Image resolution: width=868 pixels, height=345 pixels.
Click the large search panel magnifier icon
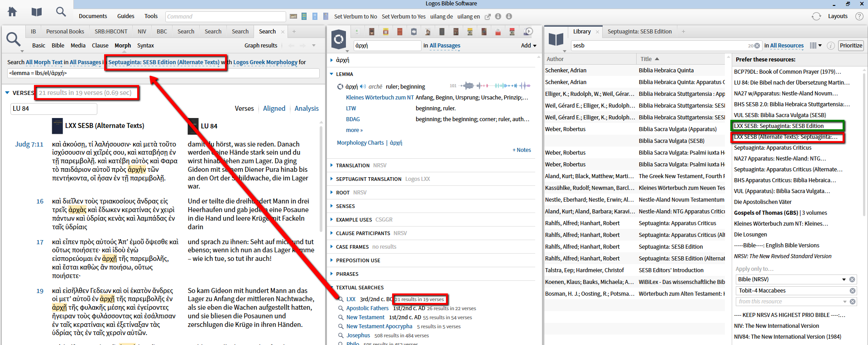click(x=14, y=39)
